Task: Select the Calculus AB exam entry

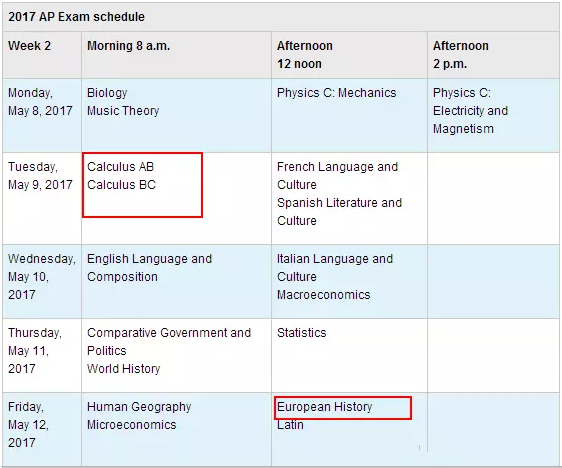Action: (120, 167)
